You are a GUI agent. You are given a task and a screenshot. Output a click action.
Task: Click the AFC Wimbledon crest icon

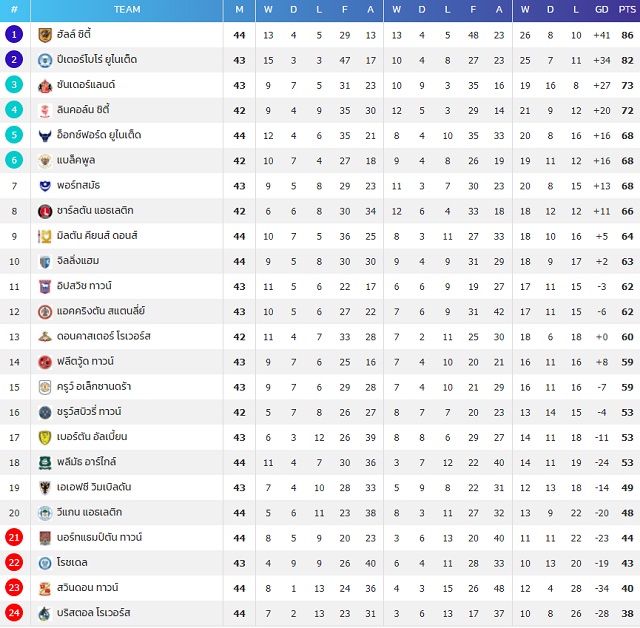[45, 488]
